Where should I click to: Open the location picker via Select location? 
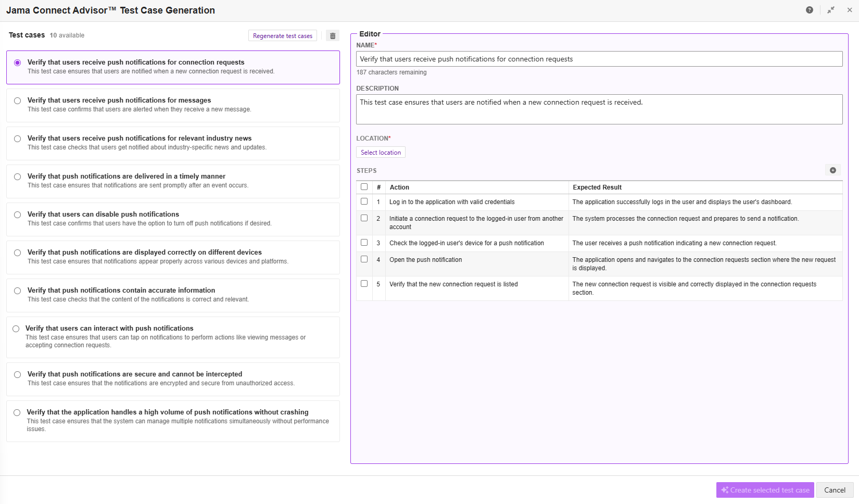pos(381,152)
